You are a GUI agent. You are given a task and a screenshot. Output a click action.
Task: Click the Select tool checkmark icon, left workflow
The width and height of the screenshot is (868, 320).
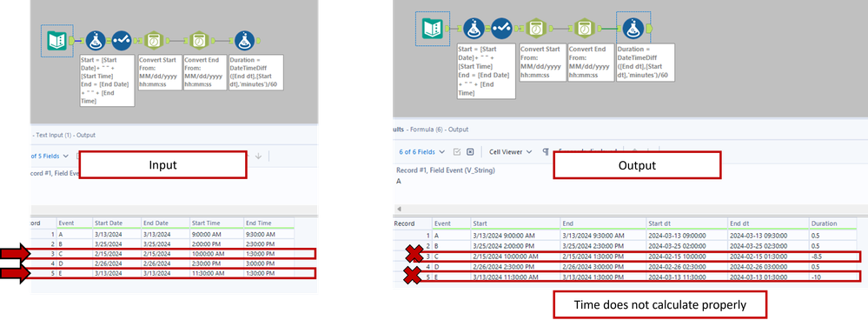point(122,40)
